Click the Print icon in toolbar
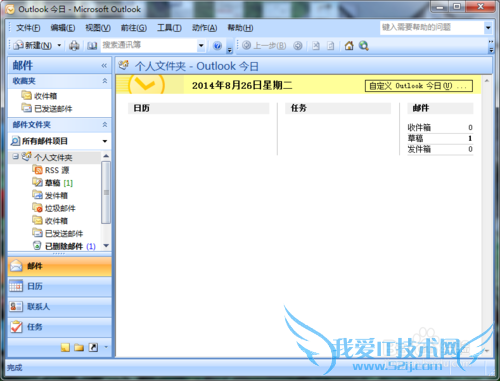The width and height of the screenshot is (500, 381). pos(74,46)
